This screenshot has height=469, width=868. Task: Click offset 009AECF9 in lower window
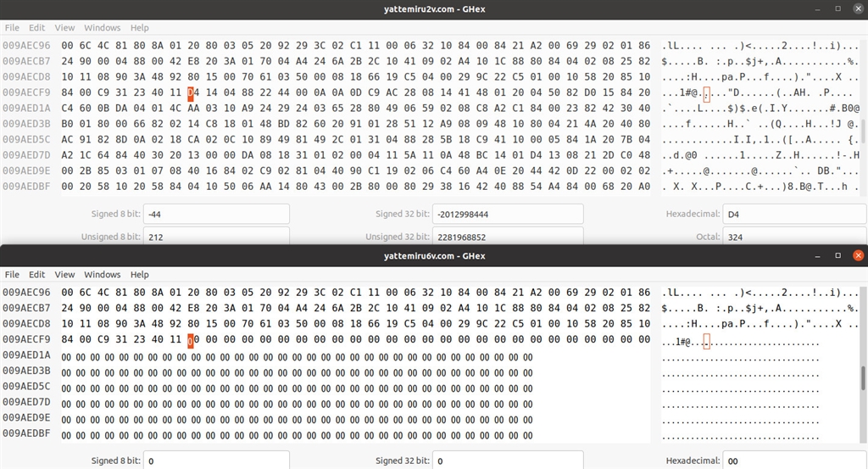26,339
